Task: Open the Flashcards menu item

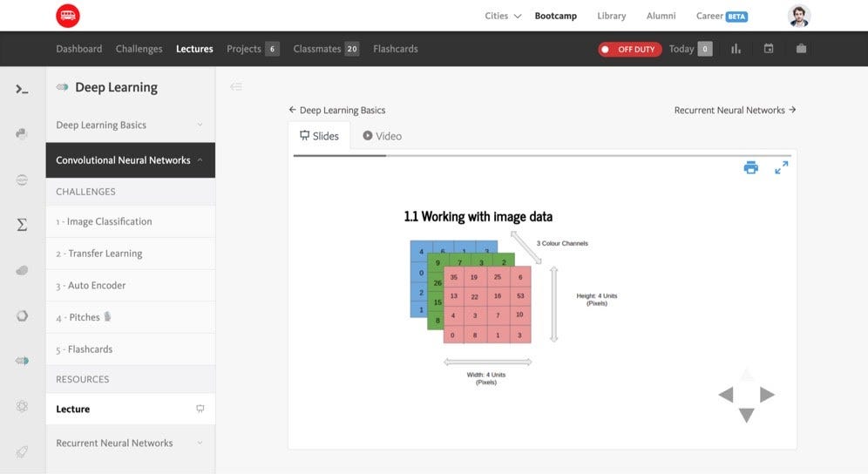Action: tap(396, 49)
